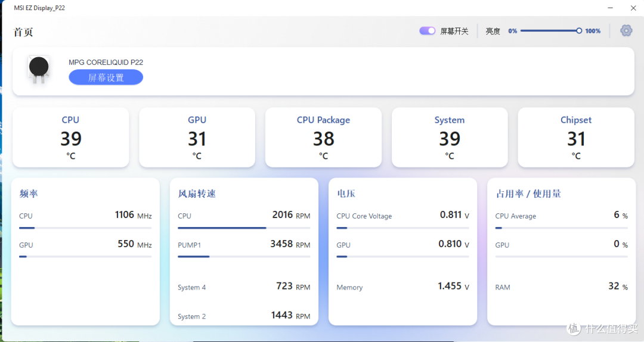Click the CPU fan speed progress bar
This screenshot has width=644, height=342.
[x=244, y=228]
